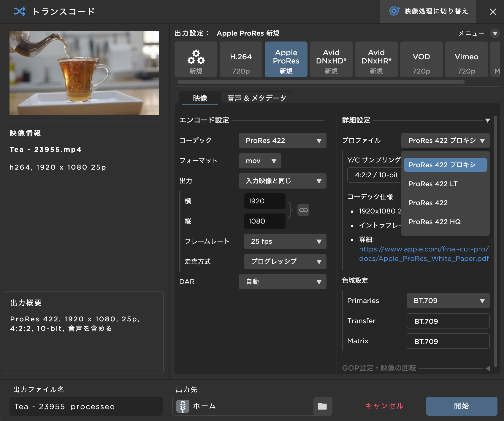Open the 音声 & メタデータ tab
Image resolution: width=504 pixels, height=421 pixels.
click(x=257, y=98)
